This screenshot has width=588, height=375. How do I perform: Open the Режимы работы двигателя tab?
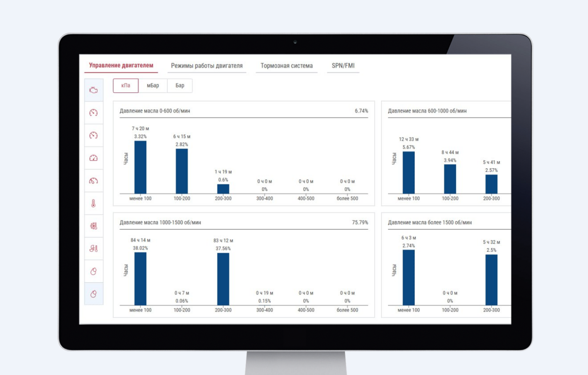pyautogui.click(x=206, y=66)
